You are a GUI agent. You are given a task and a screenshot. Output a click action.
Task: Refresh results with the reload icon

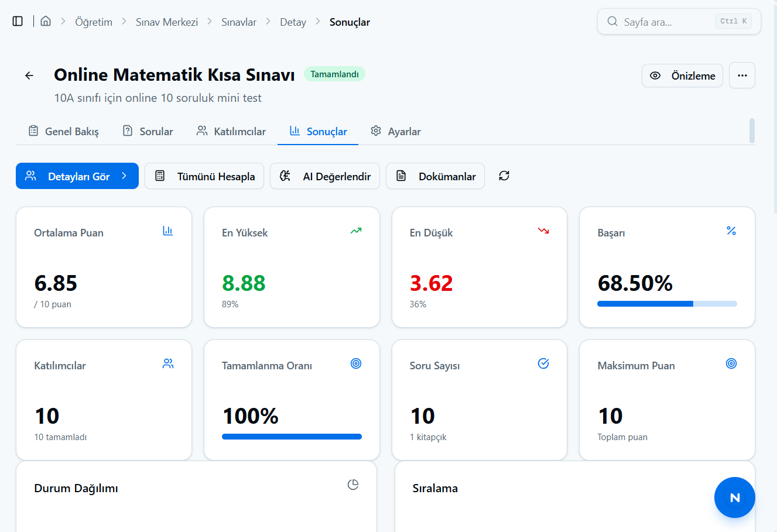click(x=504, y=176)
